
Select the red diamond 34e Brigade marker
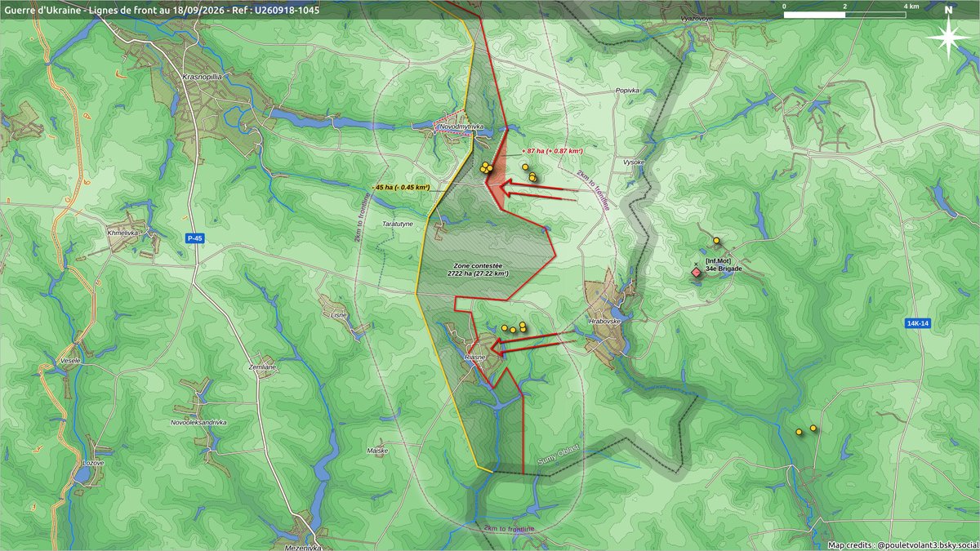(x=696, y=273)
